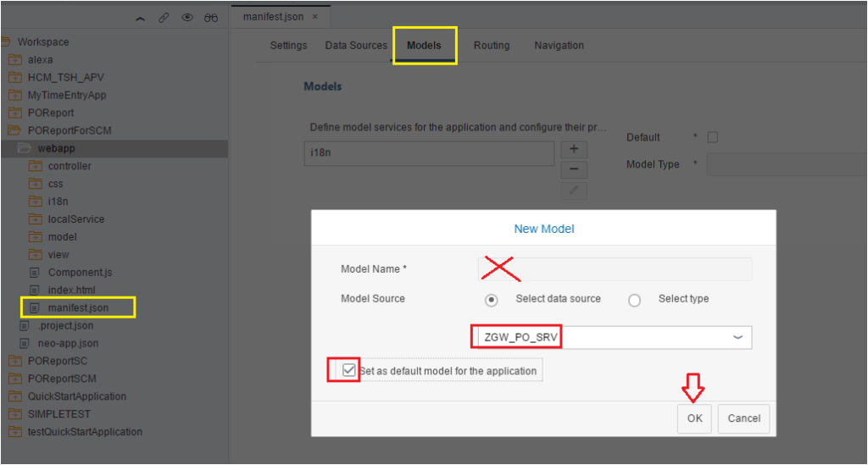This screenshot has height=465, width=868.
Task: Select the .project.json file
Action: [x=65, y=325]
